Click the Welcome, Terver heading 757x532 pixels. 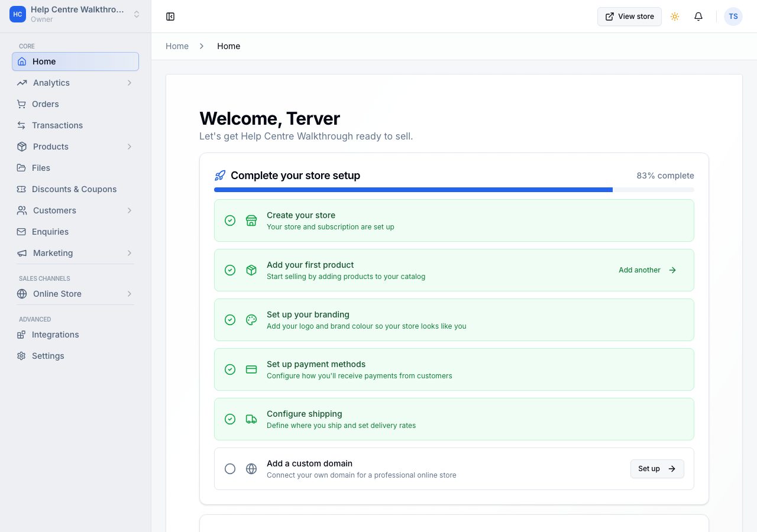coord(270,118)
